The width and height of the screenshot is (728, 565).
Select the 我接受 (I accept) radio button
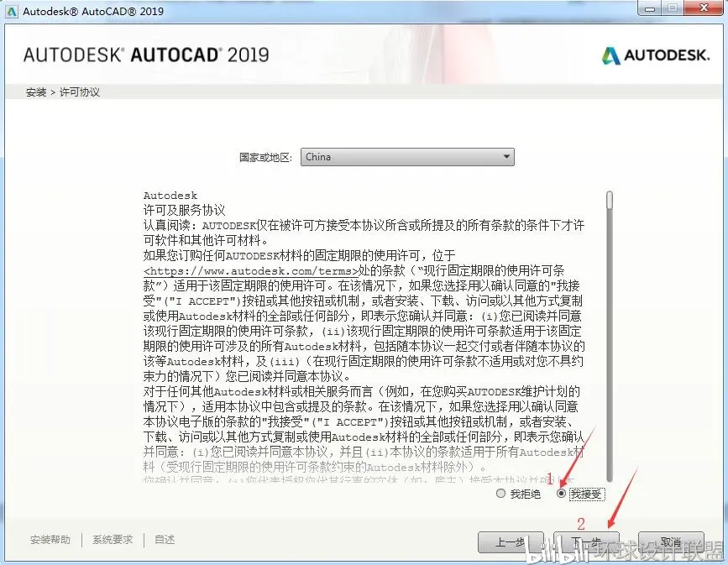click(561, 494)
